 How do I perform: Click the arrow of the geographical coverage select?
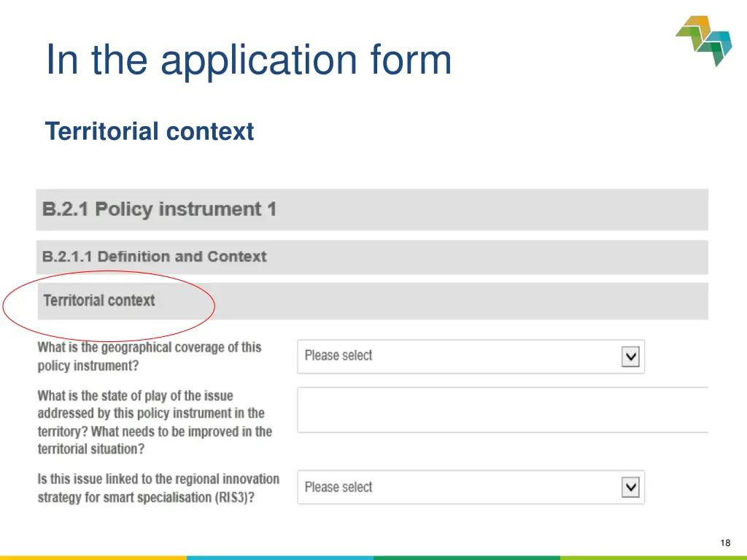(x=630, y=357)
